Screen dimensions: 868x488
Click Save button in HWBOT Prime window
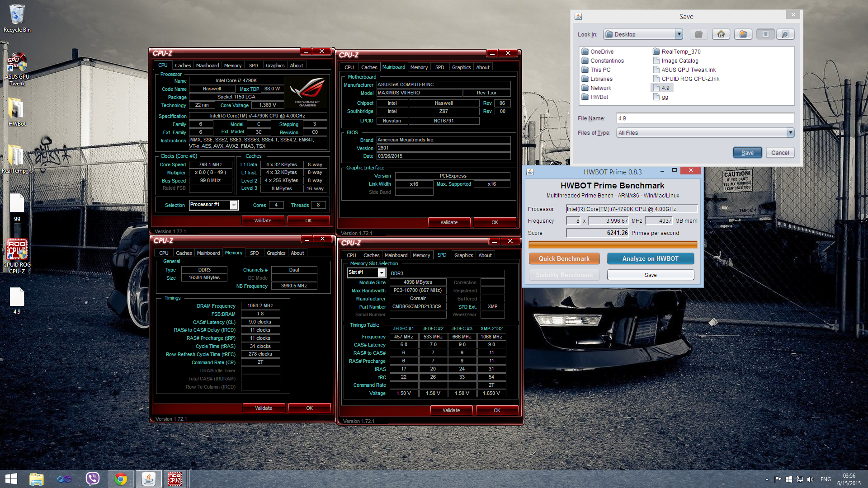pos(650,275)
